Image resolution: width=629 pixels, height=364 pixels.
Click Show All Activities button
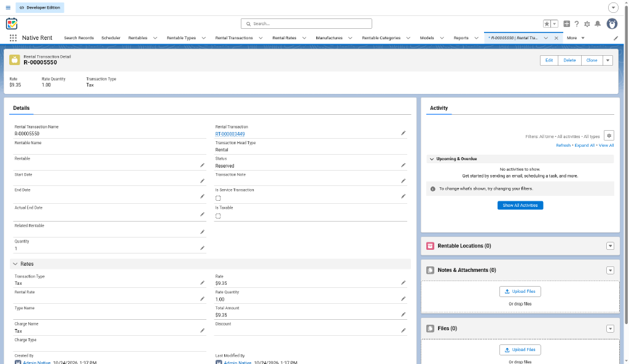(x=520, y=205)
